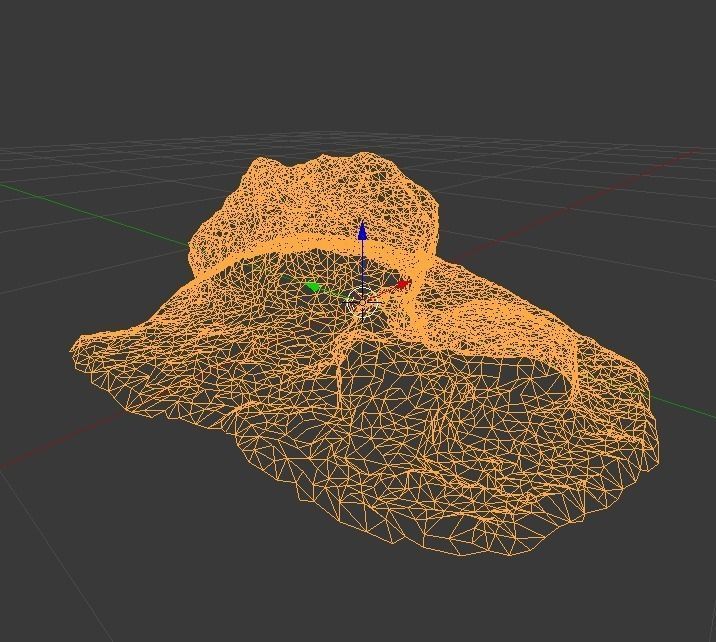Viewport: 716px width, 642px height.
Task: Click the green Y-axis gizmo arrow
Action: (313, 287)
